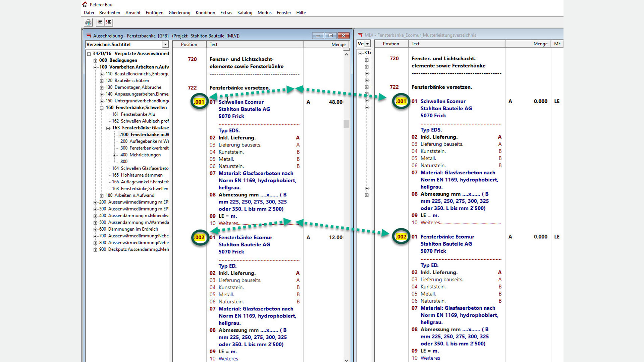Select tree item 168 Fensterbänke,Schwellen
644x362 pixels.
pyautogui.click(x=140, y=188)
